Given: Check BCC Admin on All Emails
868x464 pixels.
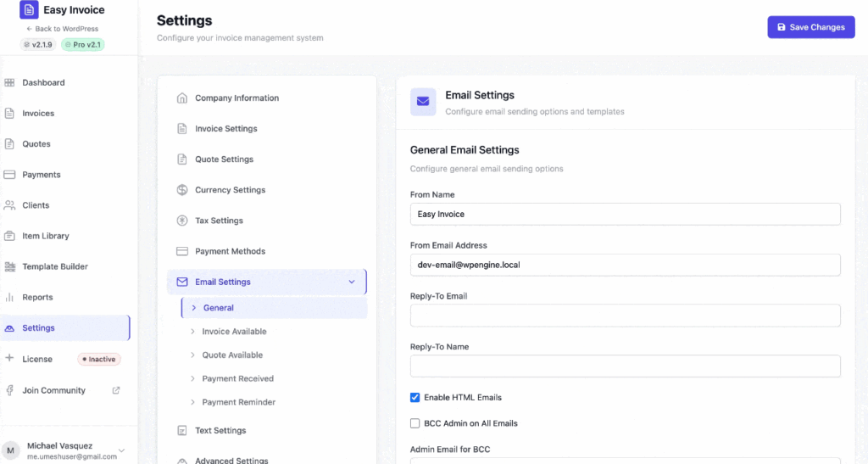Looking at the screenshot, I should (x=415, y=423).
